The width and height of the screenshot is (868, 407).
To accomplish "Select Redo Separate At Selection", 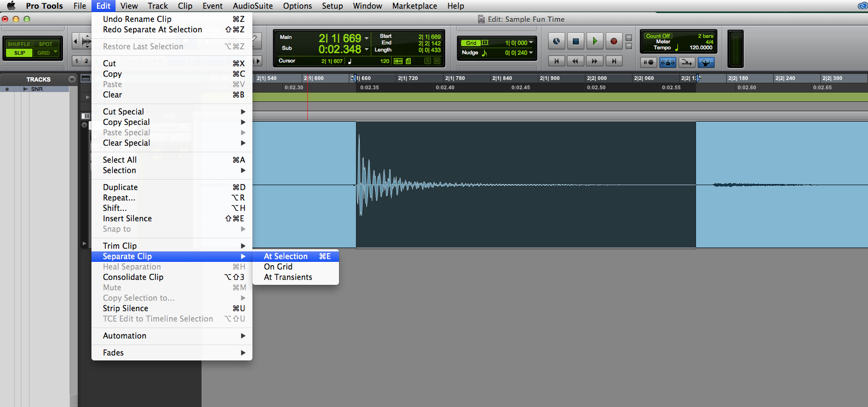I will 172,30.
